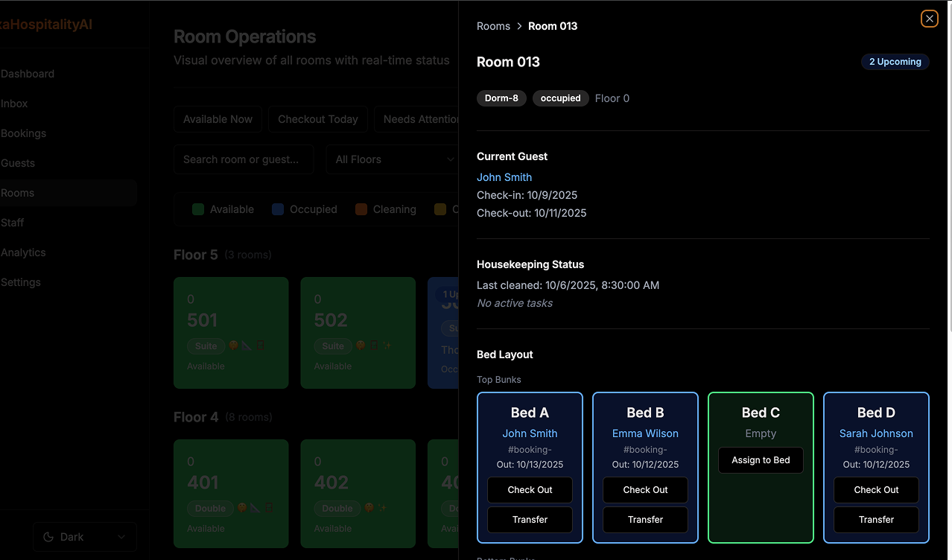Viewport: 952px width, 560px height.
Task: Click the Rooms breadcrumb link
Action: (493, 26)
